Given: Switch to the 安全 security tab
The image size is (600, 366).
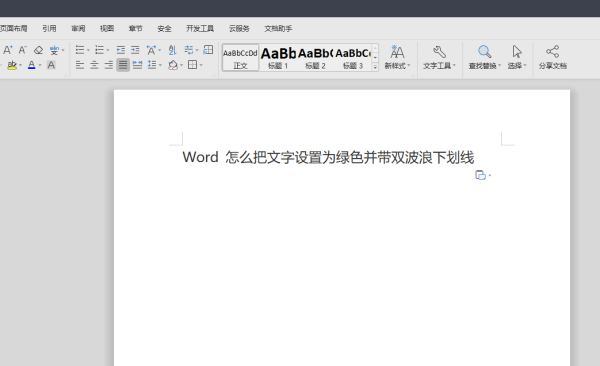Looking at the screenshot, I should [x=164, y=28].
